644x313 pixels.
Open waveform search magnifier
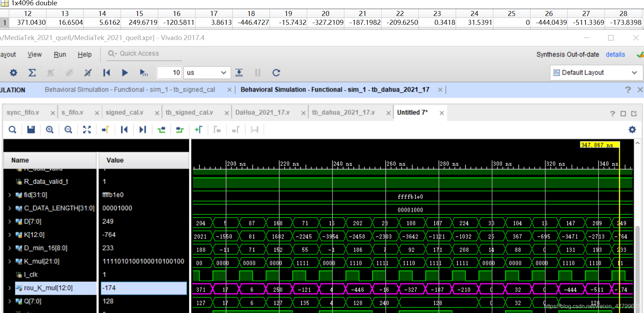pyautogui.click(x=12, y=130)
